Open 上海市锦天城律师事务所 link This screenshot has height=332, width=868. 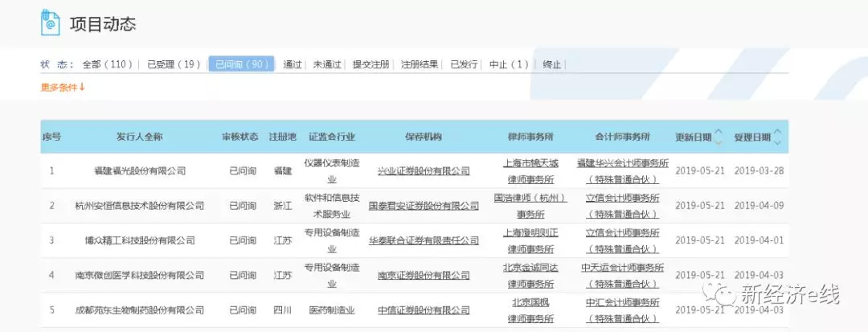coord(530,171)
